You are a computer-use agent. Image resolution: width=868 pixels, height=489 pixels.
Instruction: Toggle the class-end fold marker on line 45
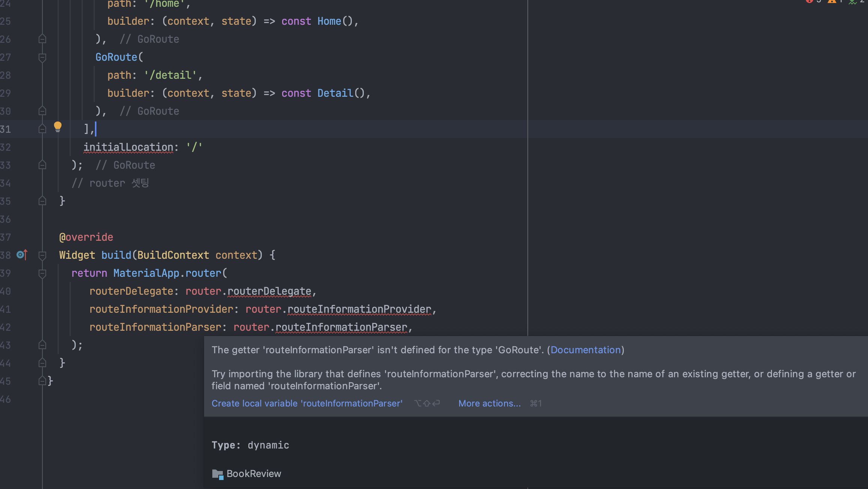pyautogui.click(x=42, y=381)
